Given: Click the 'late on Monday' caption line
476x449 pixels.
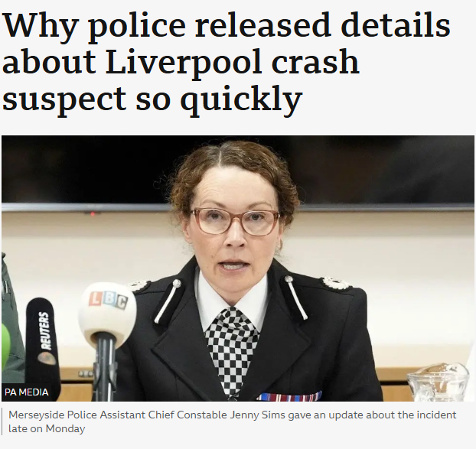Looking at the screenshot, I should pos(47,428).
